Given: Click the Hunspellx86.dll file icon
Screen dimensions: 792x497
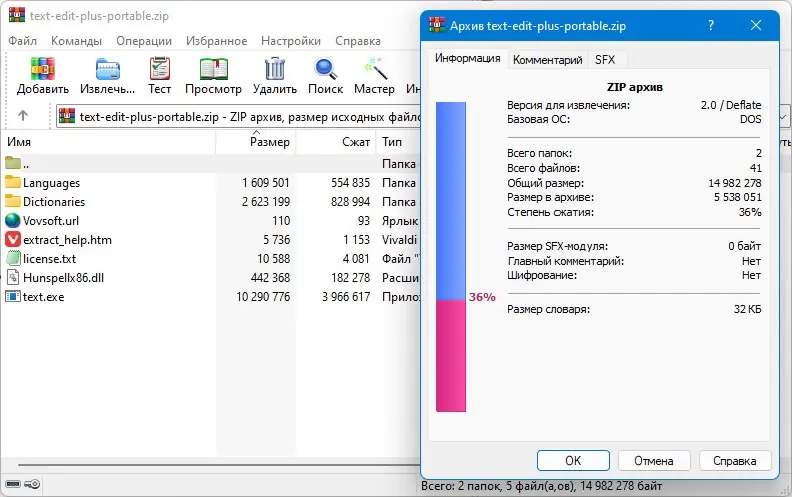Looking at the screenshot, I should 13,277.
